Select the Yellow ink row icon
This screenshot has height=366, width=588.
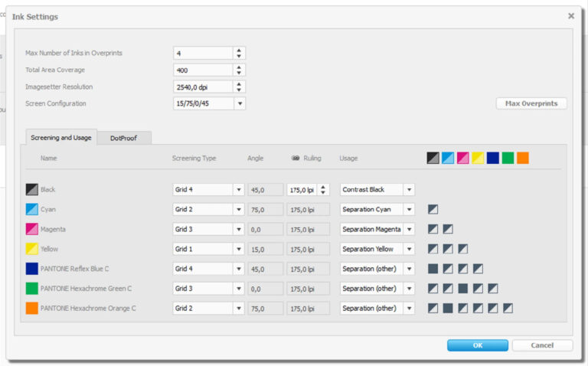(x=31, y=249)
